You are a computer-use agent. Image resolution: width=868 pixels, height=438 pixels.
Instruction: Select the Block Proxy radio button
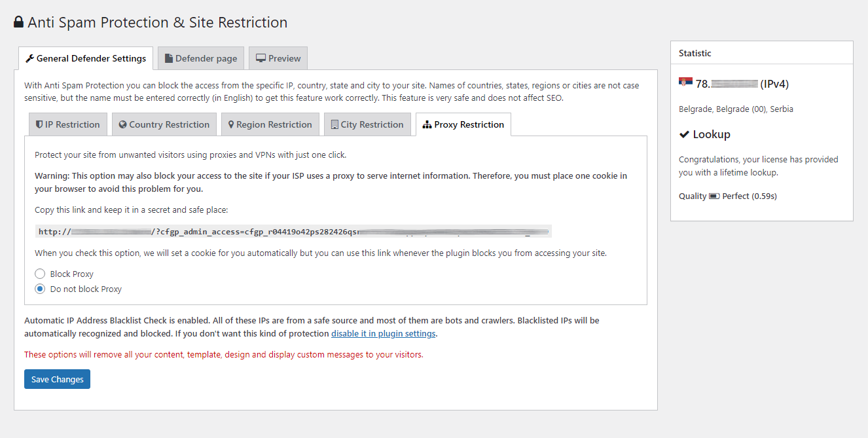click(x=40, y=274)
